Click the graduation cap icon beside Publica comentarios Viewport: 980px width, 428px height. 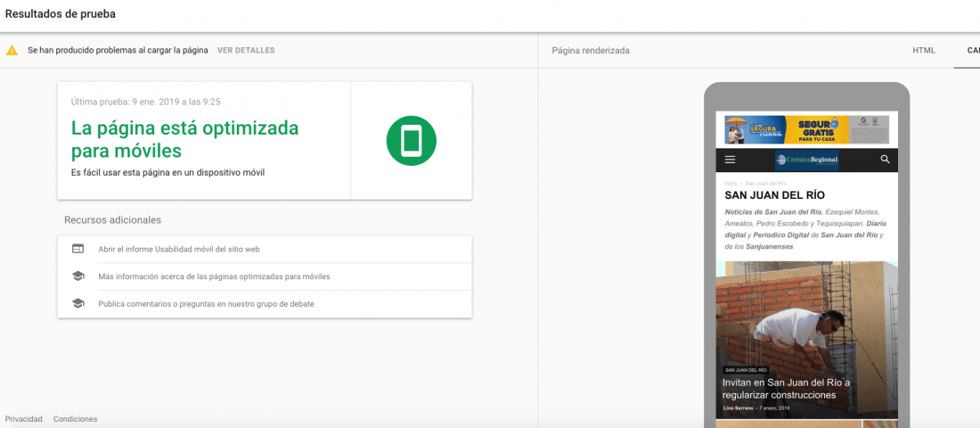pos(78,303)
